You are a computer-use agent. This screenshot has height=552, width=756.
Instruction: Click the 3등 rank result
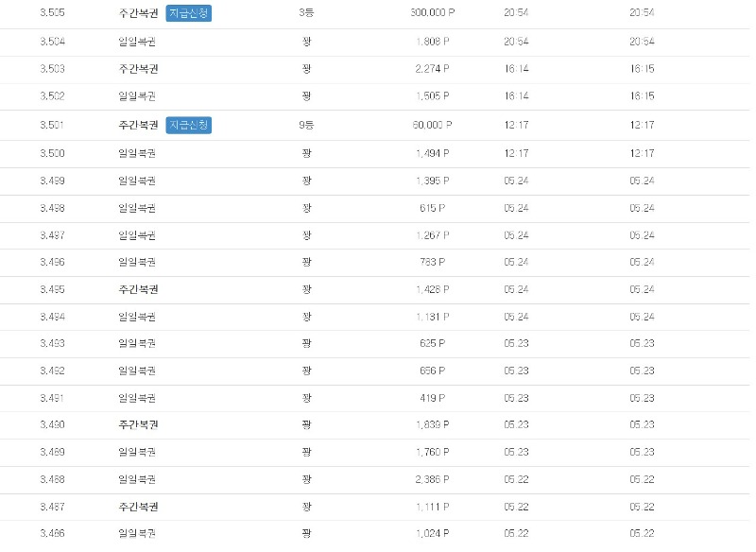(306, 13)
